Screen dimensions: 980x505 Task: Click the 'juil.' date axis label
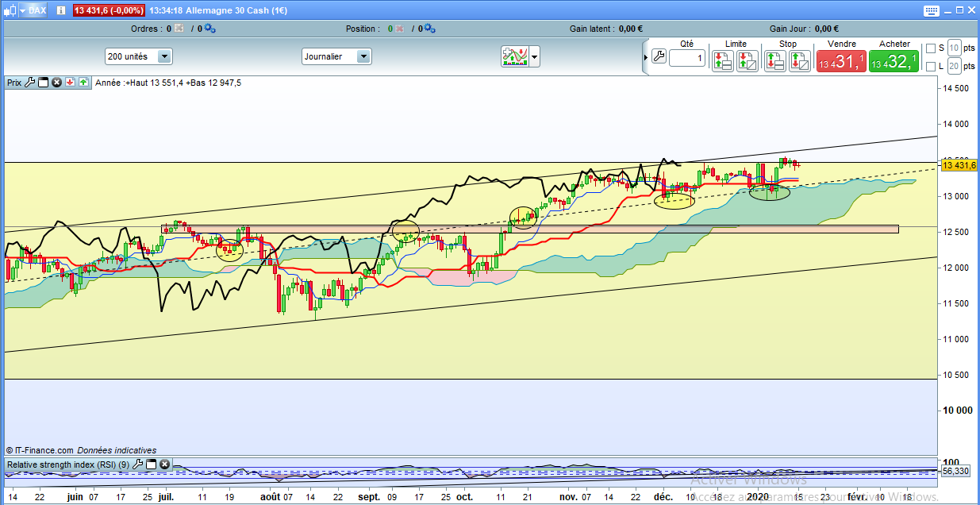pos(166,496)
